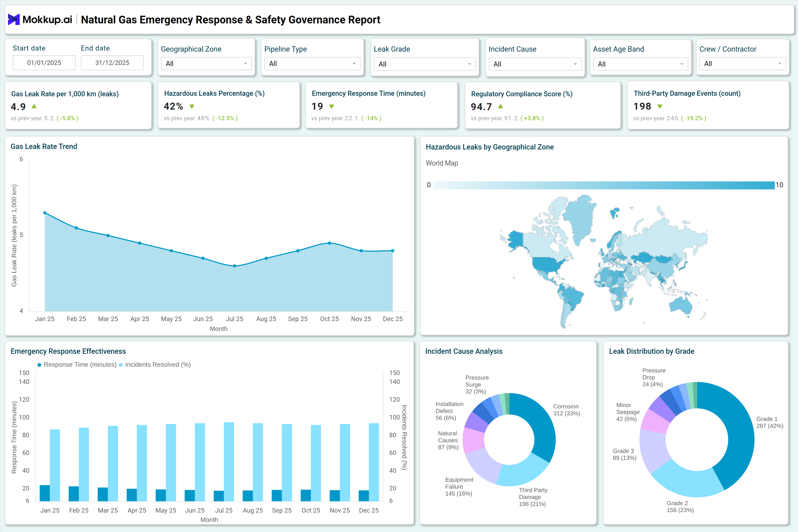Click the 94.7 compliance score value
Screen dimensions: 798x532
(x=481, y=107)
